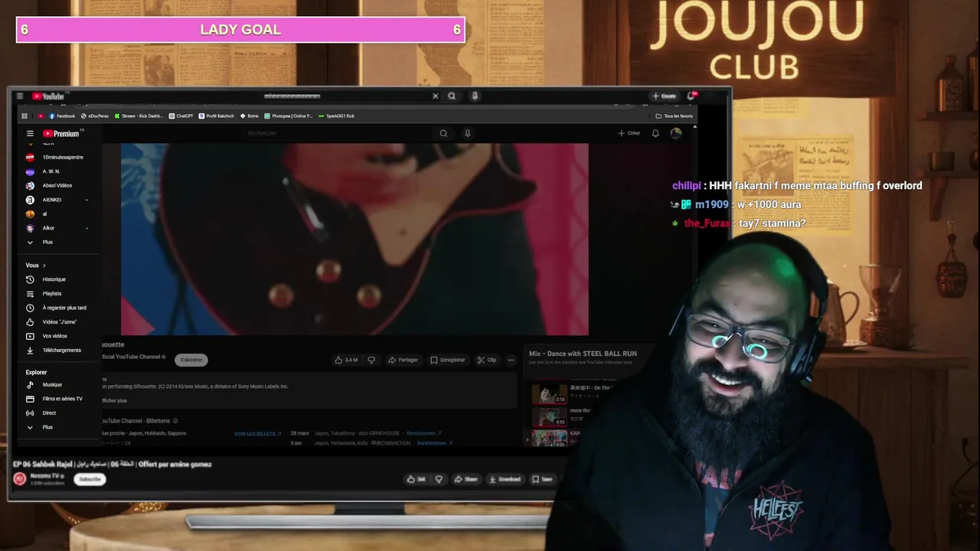Click the Partager button

[403, 360]
